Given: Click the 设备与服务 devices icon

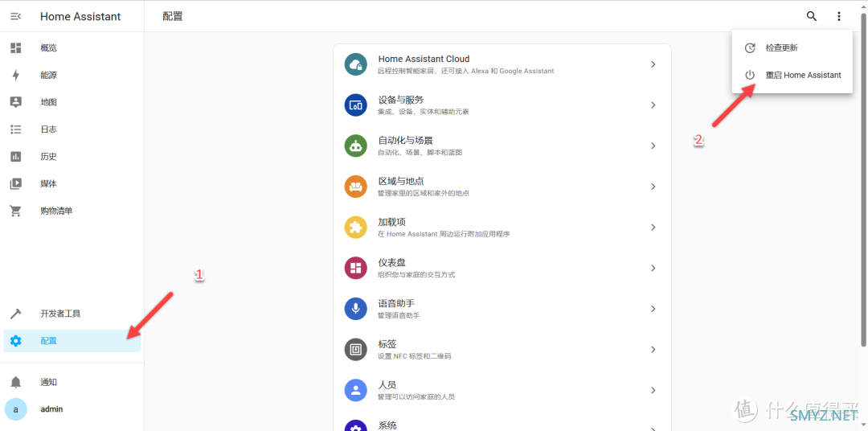Looking at the screenshot, I should click(356, 105).
